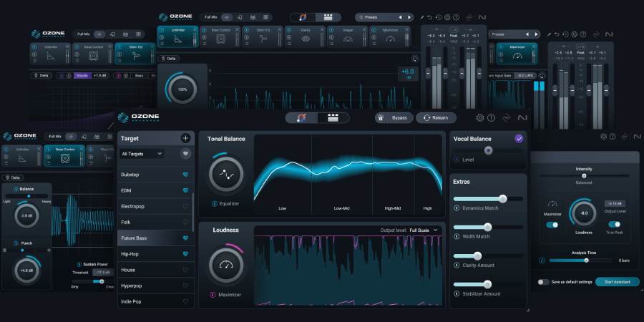Click Delta button in Bass Control window
644x322 pixels.
click(12, 178)
